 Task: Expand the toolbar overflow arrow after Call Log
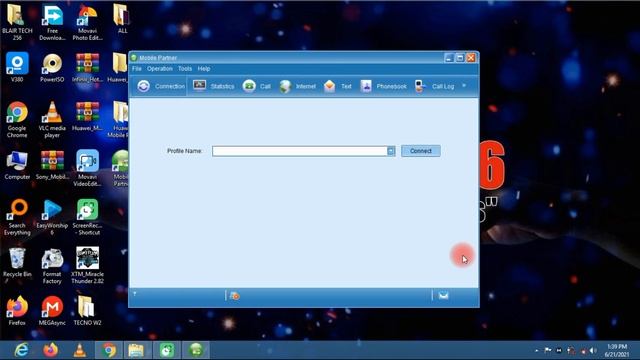pos(464,85)
